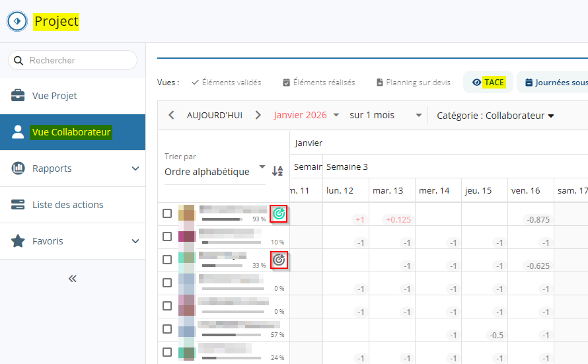
Task: Click the gray target icon at 33%
Action: coord(279,260)
